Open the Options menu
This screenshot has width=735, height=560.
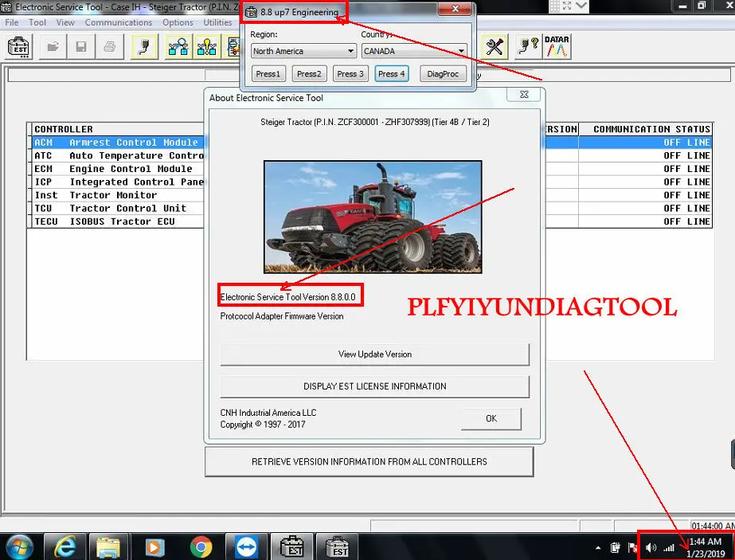[x=178, y=22]
